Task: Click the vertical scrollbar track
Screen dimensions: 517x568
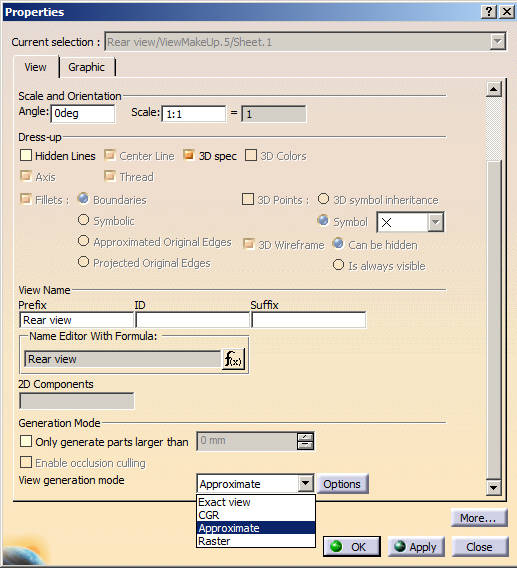Action: [493, 319]
